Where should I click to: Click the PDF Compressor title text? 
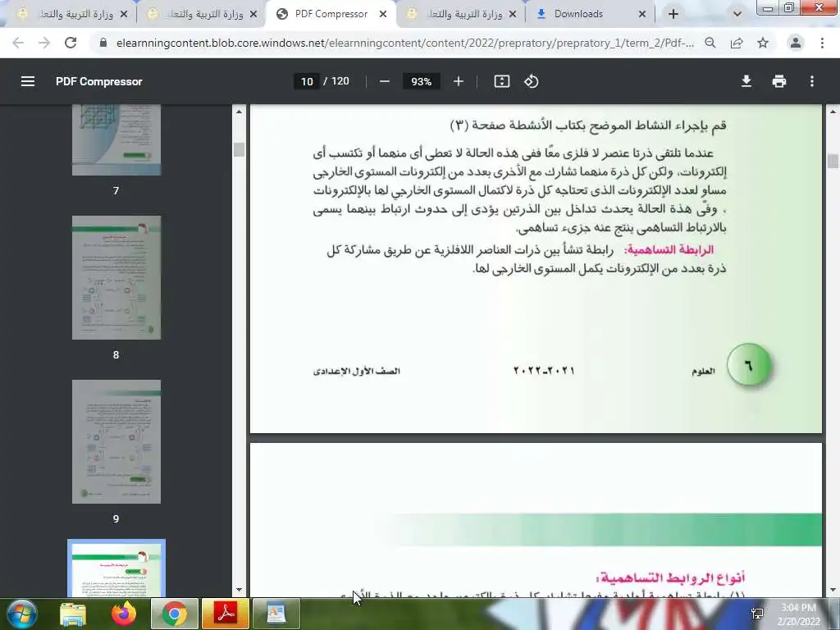(99, 81)
